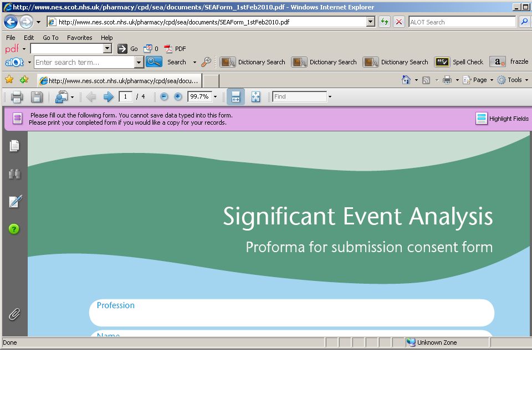Click the frazzle toolbar icon

(498, 62)
